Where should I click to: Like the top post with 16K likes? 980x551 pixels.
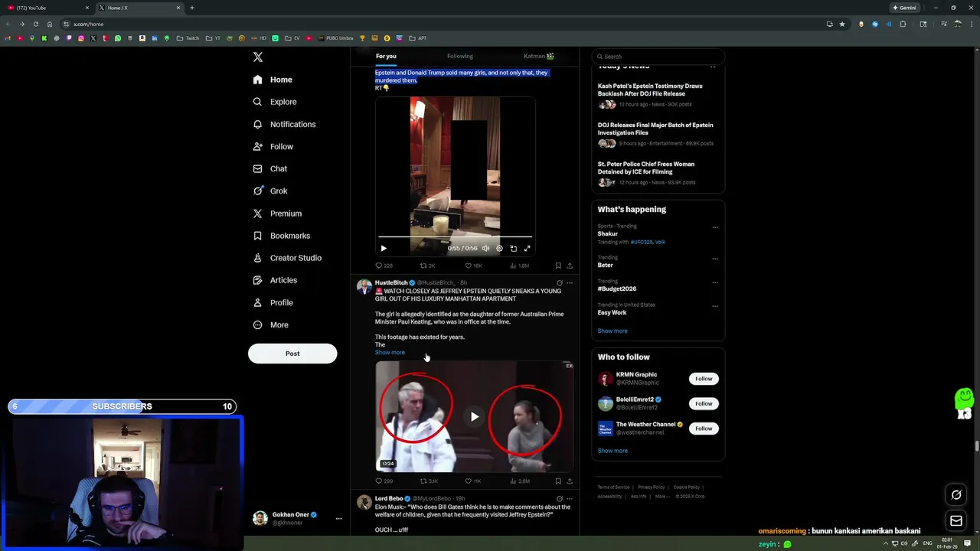(x=473, y=266)
